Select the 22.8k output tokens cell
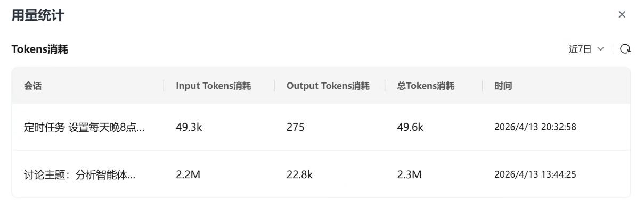Screen dimensions: 644x208 pos(300,174)
